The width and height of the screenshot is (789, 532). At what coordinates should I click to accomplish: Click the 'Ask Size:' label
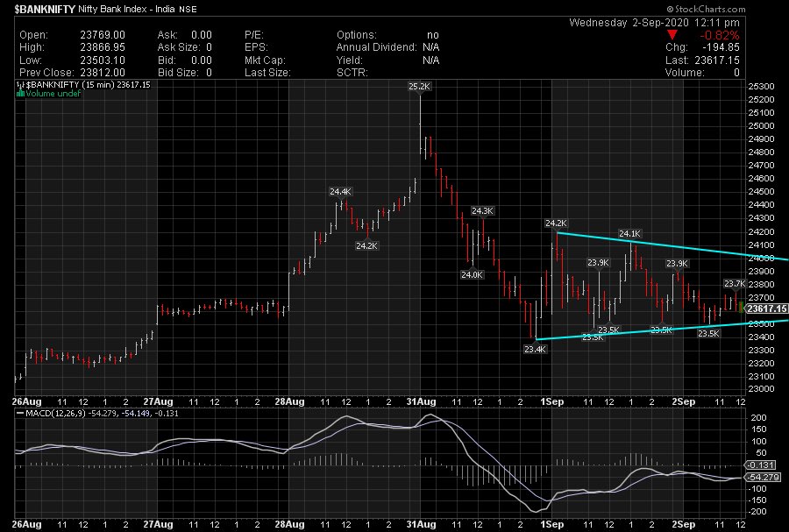coord(179,47)
